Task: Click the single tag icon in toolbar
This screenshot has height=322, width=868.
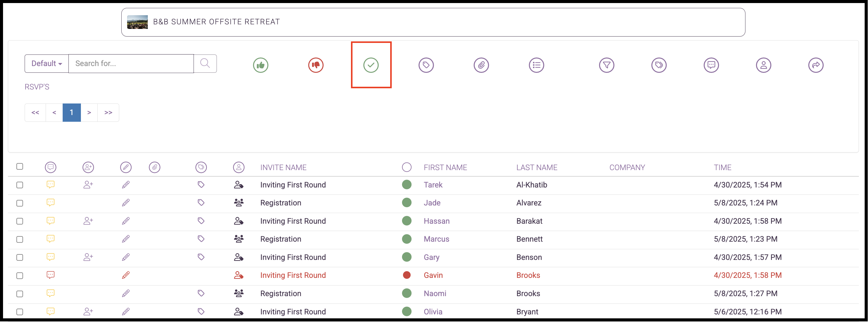Action: coord(426,65)
